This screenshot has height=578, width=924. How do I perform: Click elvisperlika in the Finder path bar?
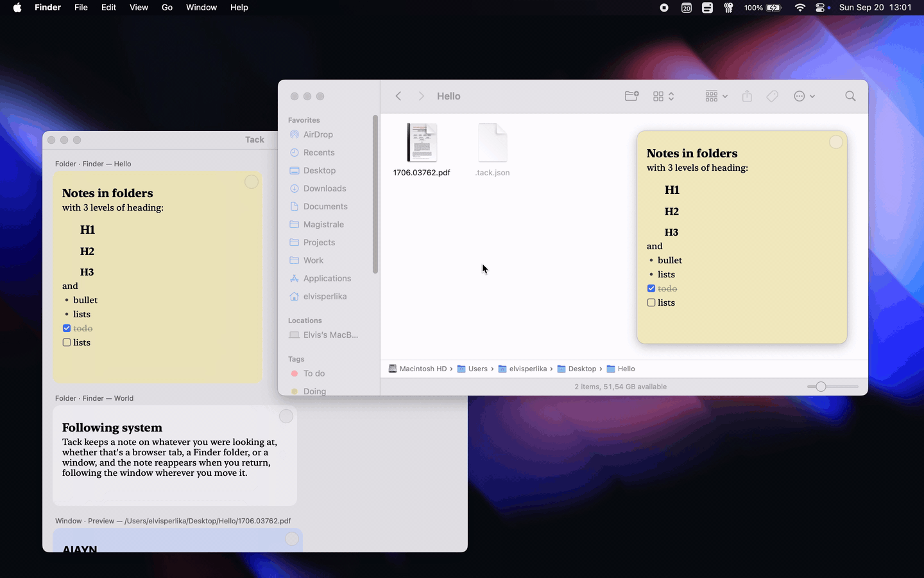[522, 369]
